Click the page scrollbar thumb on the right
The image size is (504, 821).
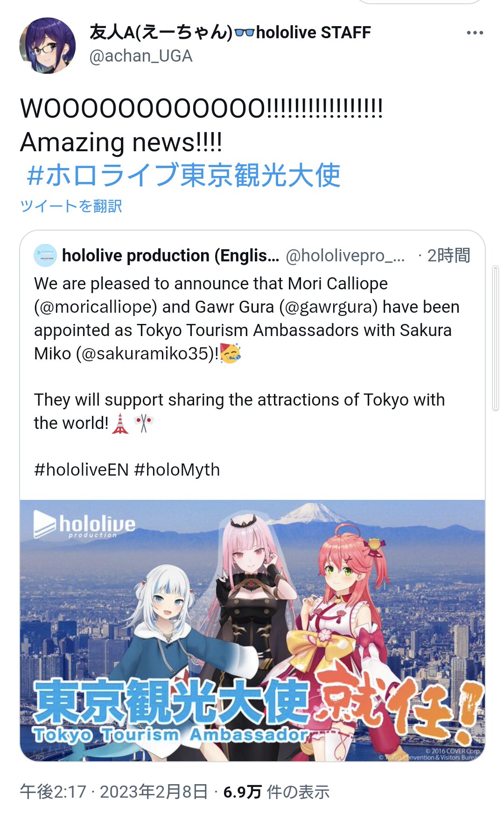click(496, 338)
